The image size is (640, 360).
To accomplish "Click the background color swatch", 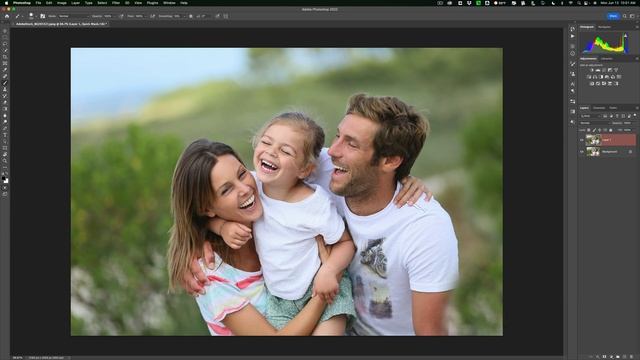I will (x=7, y=181).
